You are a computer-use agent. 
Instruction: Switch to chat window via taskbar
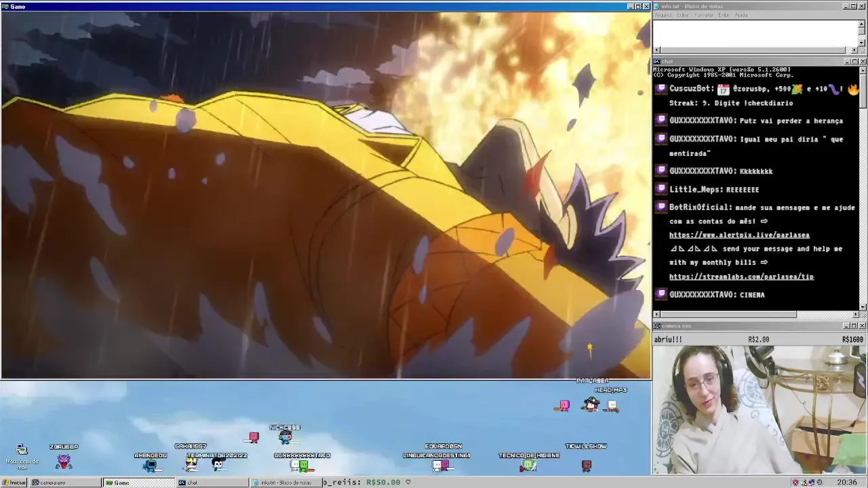click(212, 483)
